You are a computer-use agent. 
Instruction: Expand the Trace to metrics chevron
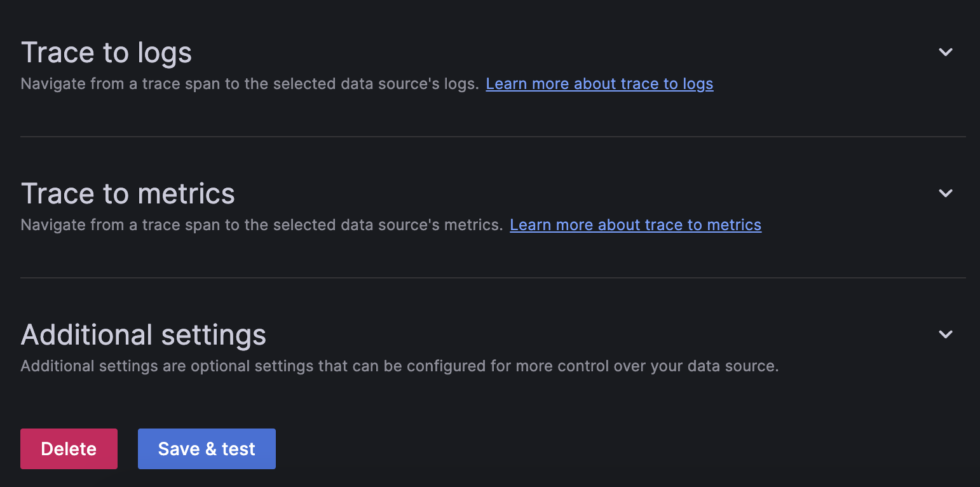click(x=946, y=193)
